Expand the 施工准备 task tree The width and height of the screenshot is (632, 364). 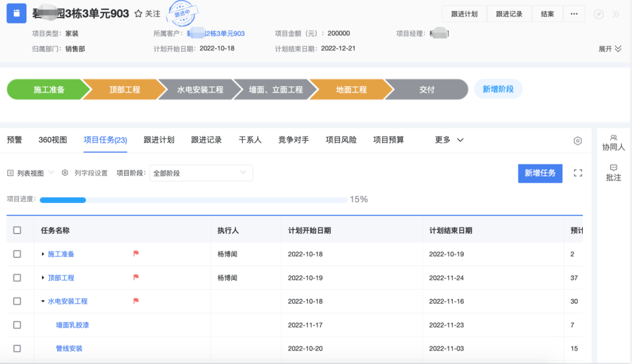coord(43,254)
